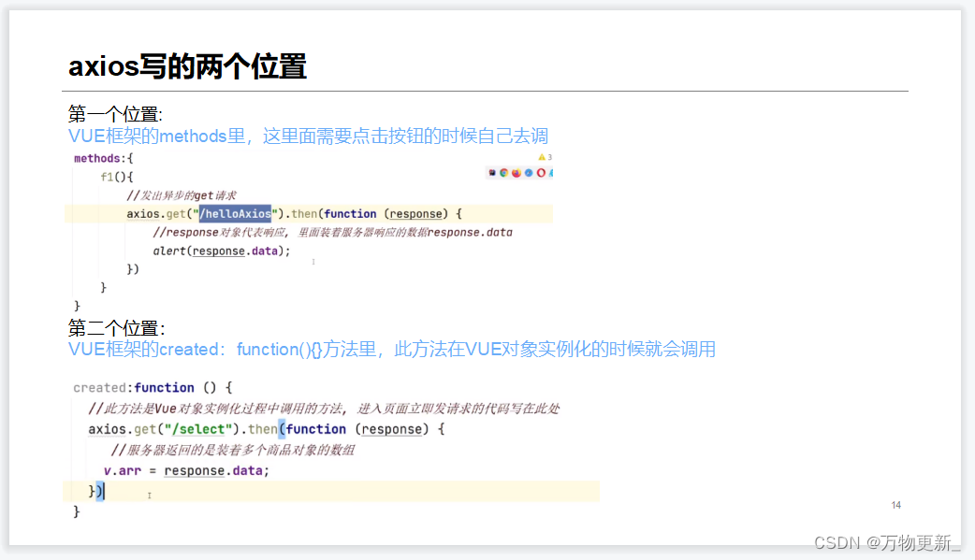Click the comment about 服务器返回的是装着多个商品对象的数组
This screenshot has height=560, width=975.
[233, 450]
